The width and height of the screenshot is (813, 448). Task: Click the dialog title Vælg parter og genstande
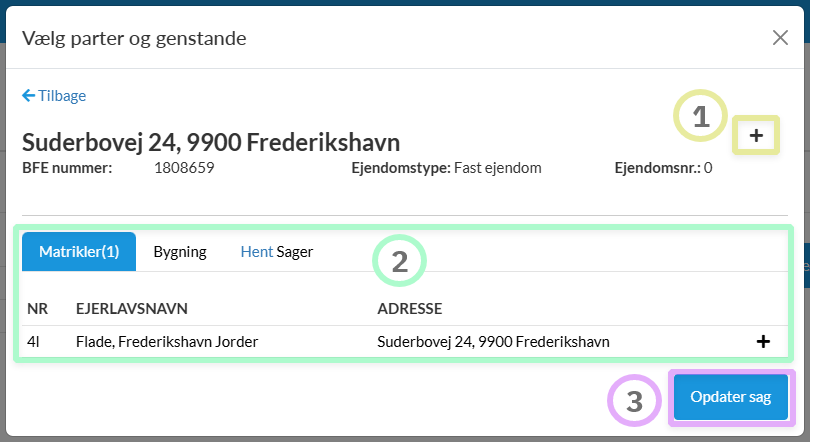(x=134, y=39)
